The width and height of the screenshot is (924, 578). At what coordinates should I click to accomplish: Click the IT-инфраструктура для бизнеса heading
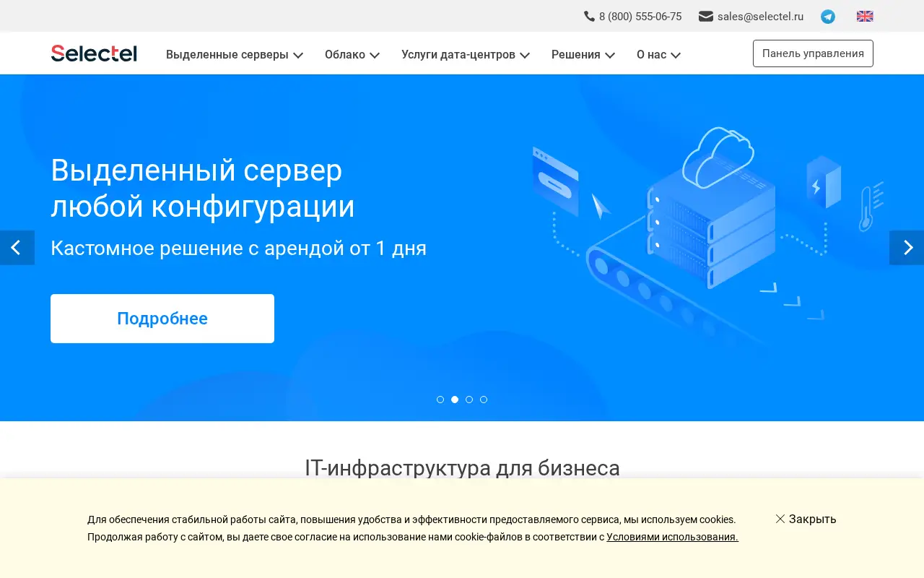point(462,467)
